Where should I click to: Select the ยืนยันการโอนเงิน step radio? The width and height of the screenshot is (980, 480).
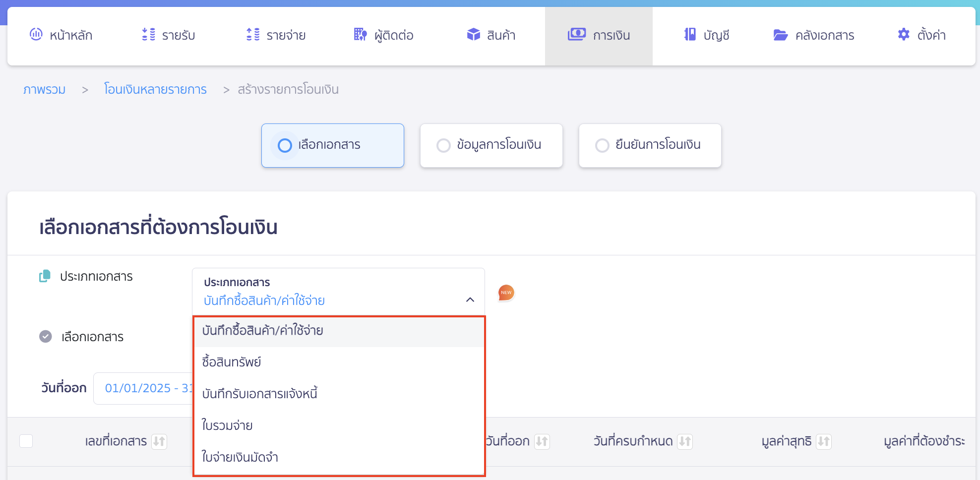pyautogui.click(x=602, y=145)
